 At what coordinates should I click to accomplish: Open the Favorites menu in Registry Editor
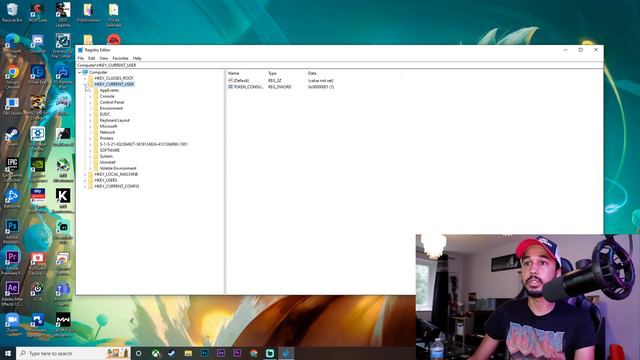(120, 58)
